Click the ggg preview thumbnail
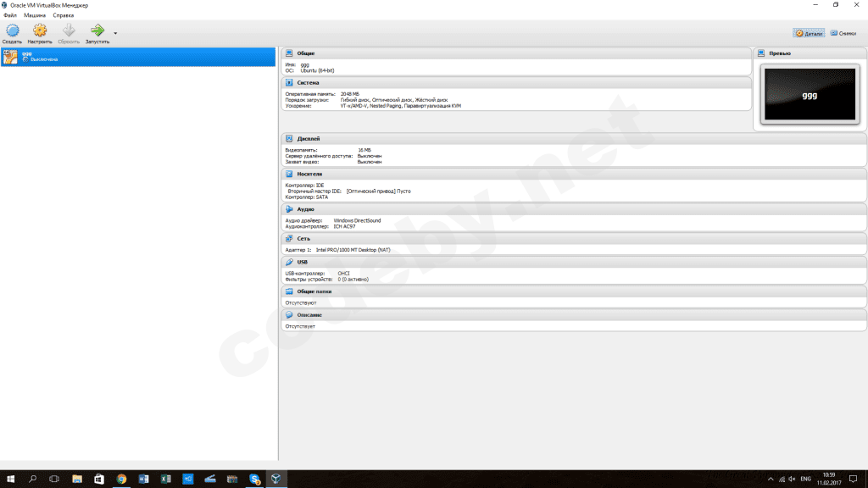Screen dimensions: 868x488 click(810, 95)
